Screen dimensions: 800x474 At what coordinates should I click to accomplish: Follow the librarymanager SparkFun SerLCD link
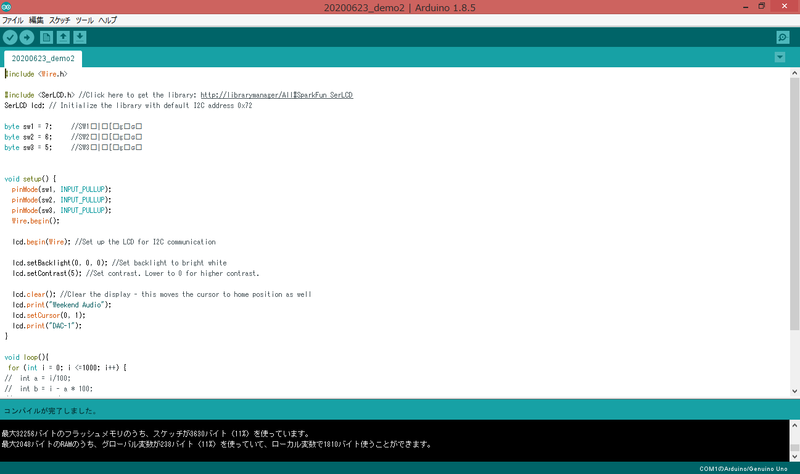pos(277,95)
